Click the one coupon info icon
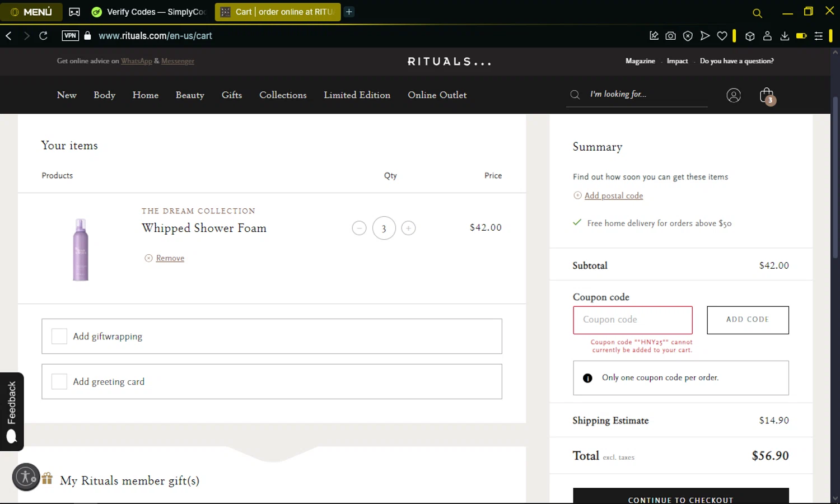This screenshot has width=840, height=504. coord(587,378)
